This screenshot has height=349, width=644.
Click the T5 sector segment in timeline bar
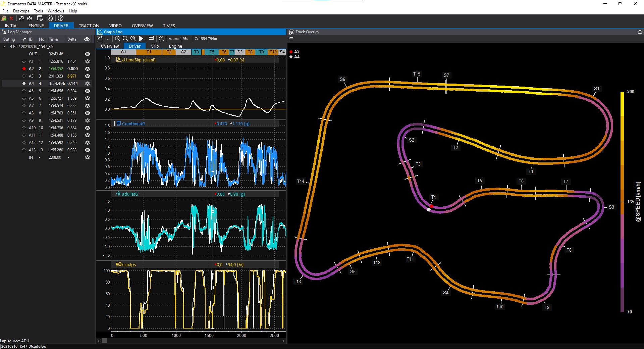click(x=212, y=52)
